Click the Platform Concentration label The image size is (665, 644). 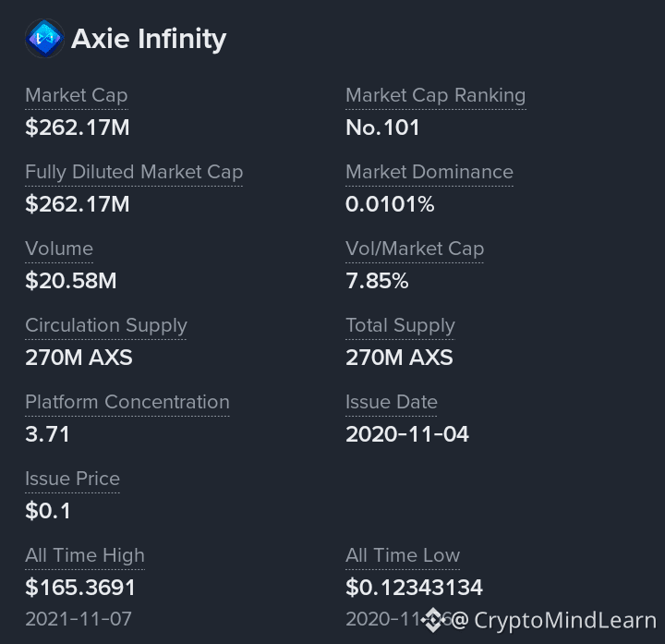[x=127, y=402]
